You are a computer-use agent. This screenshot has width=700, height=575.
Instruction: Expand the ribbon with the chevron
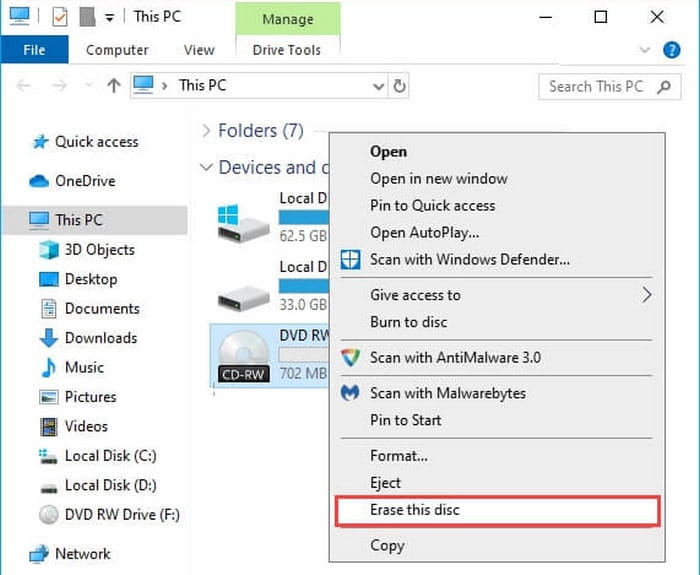tap(644, 49)
